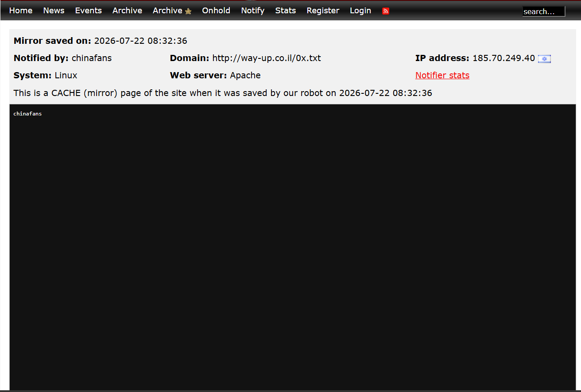Click the Notifier stats link
The width and height of the screenshot is (581, 392).
point(442,75)
